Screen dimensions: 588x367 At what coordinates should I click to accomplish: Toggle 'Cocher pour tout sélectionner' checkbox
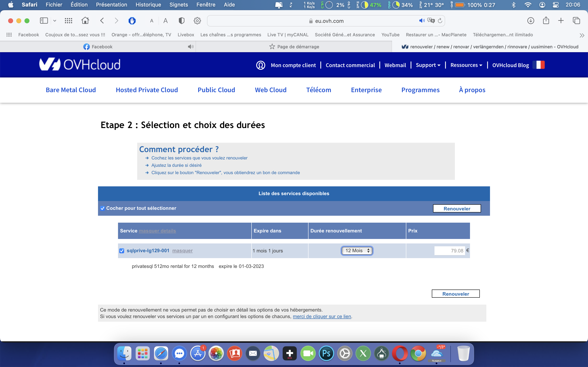(102, 208)
